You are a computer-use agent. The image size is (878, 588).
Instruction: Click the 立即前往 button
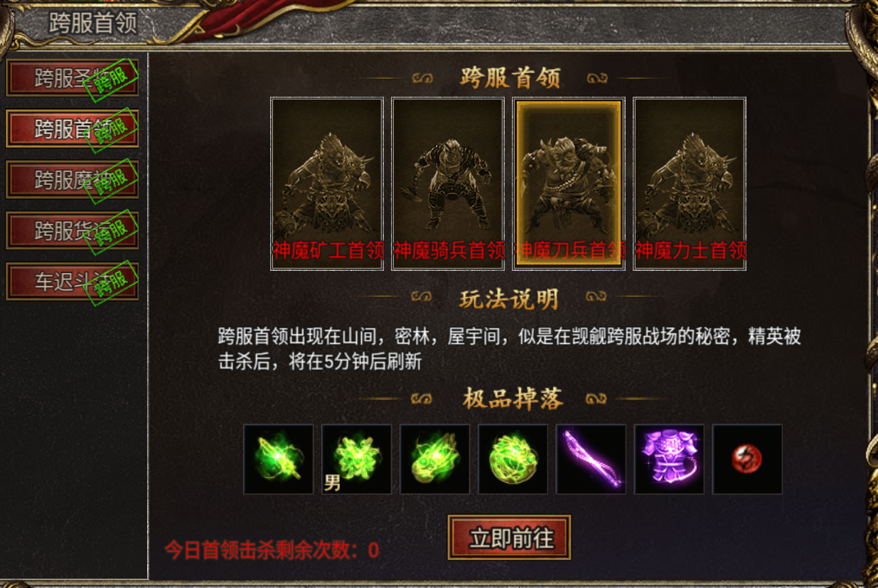click(509, 538)
